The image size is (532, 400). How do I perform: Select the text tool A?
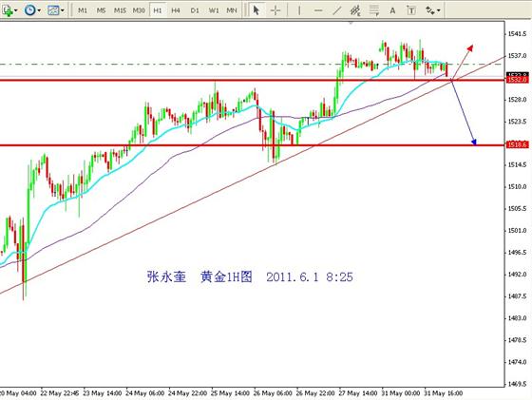pyautogui.click(x=392, y=10)
